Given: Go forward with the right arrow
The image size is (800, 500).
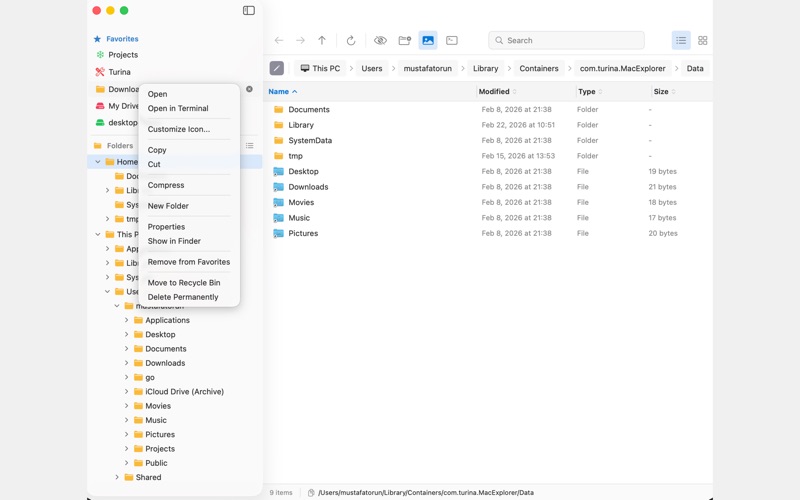Looking at the screenshot, I should [x=301, y=40].
